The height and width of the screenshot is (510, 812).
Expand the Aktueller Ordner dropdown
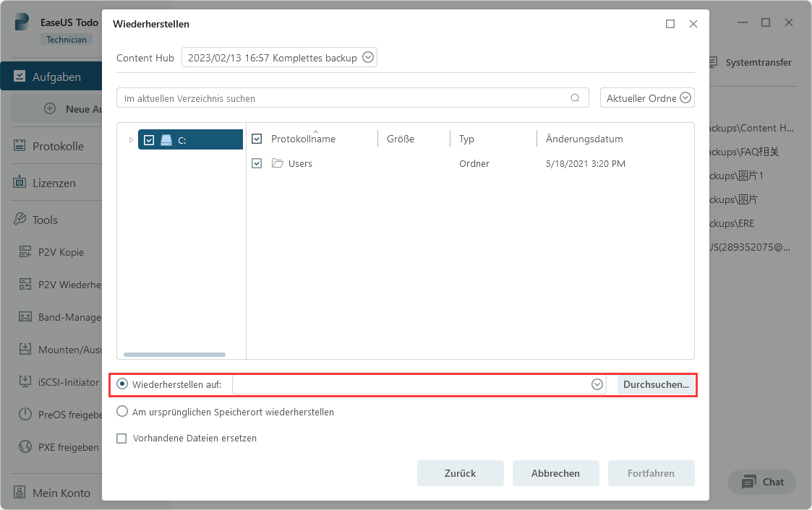[685, 98]
